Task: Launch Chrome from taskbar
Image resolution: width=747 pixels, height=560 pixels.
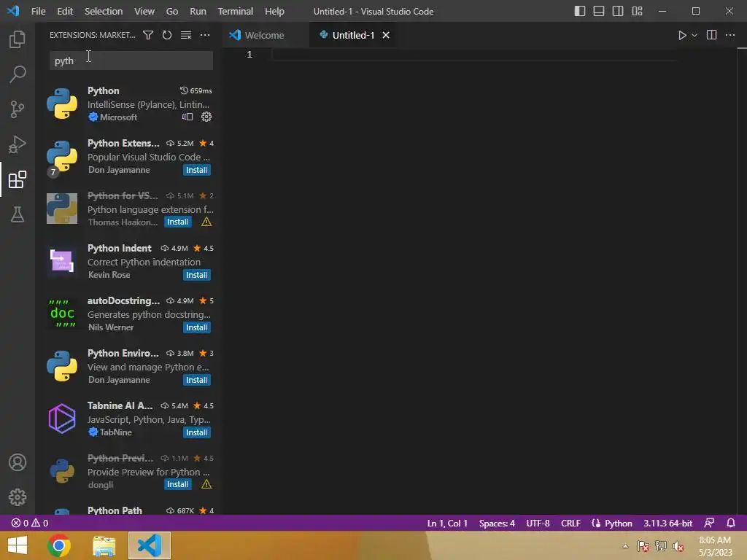Action: 59,545
